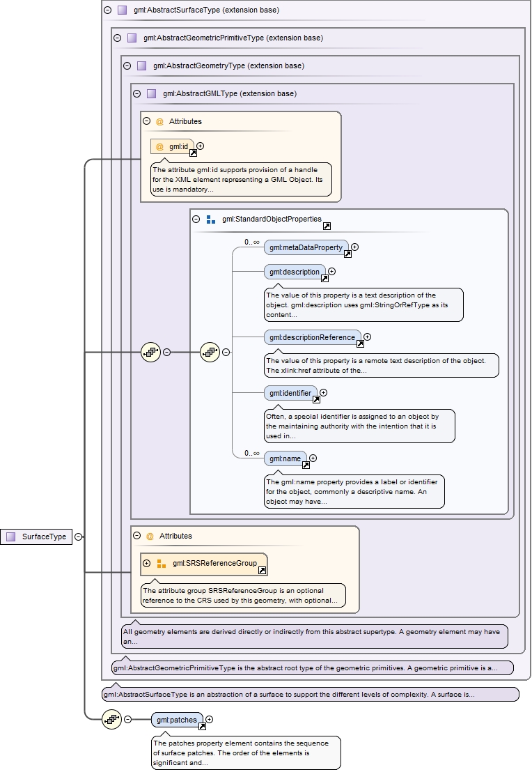Expand the gml:SRSReferenceGroup attribute group
Image resolution: width=532 pixels, height=772 pixels.
(x=147, y=563)
